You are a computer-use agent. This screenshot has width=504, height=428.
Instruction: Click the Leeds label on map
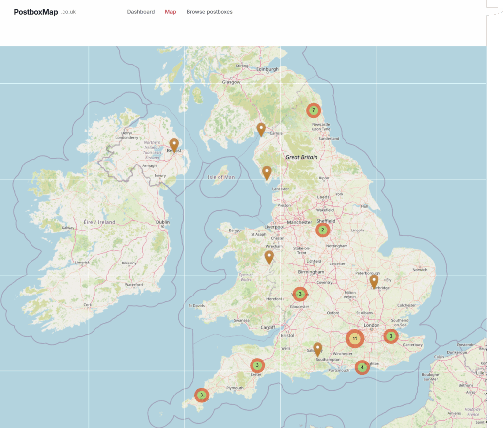click(x=323, y=197)
